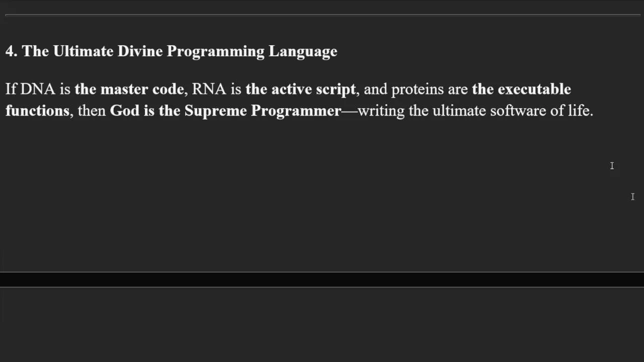Image resolution: width=644 pixels, height=362 pixels.
Task: Click the blank page area below the page break
Action: (x=322, y=324)
